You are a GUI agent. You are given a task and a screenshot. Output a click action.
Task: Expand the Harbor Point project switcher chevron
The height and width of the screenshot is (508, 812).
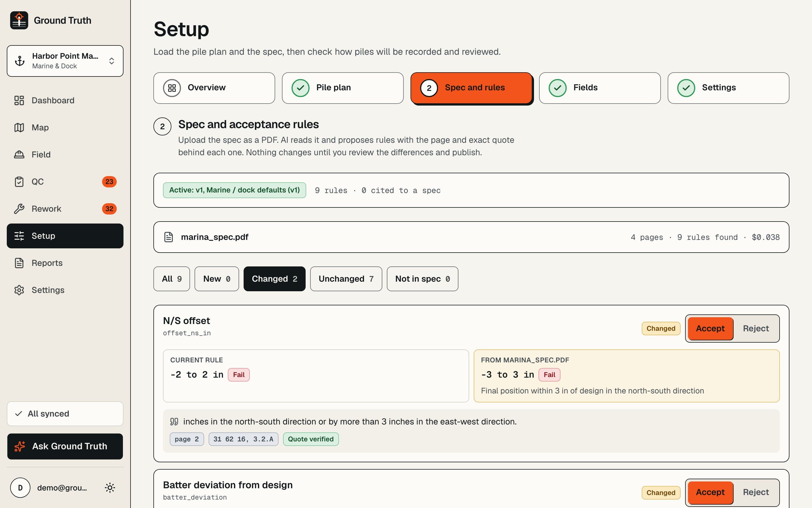pyautogui.click(x=112, y=61)
